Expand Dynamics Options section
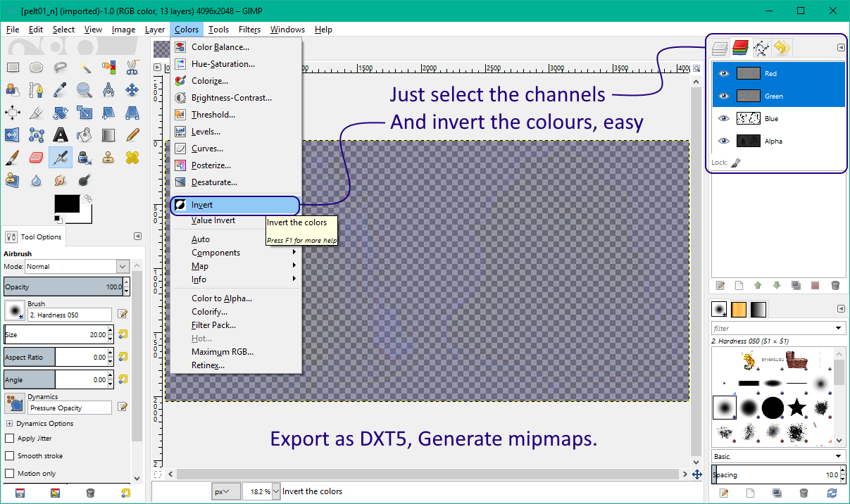This screenshot has width=850, height=504. point(9,424)
